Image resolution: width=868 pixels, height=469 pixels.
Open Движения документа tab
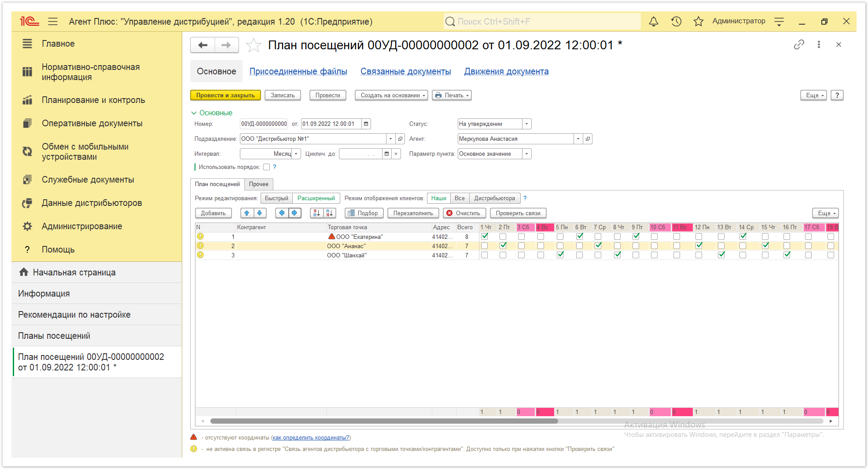[x=507, y=72]
